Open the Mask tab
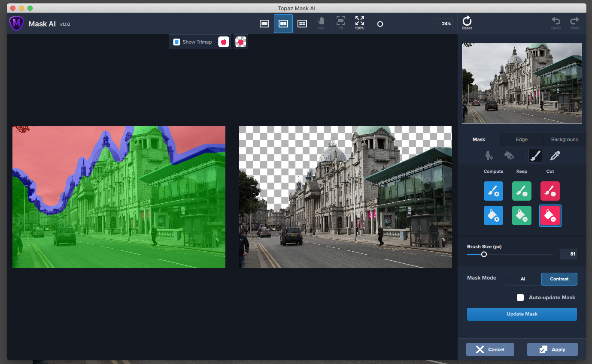This screenshot has height=364, width=592. click(x=479, y=139)
